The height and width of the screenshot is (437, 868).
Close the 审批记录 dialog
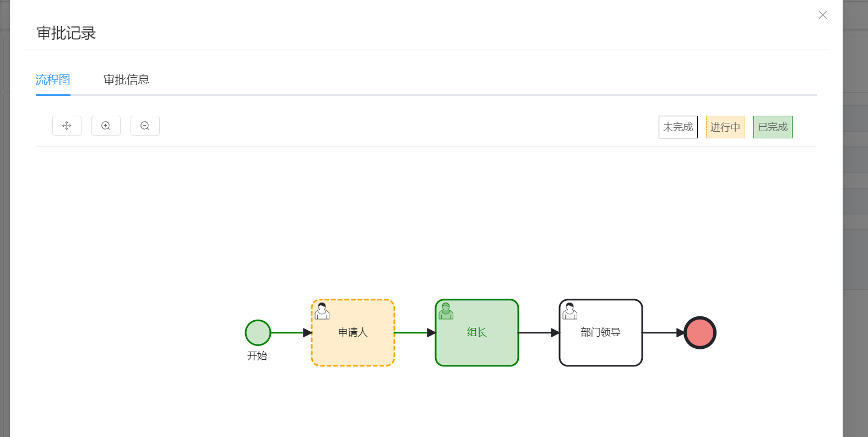[823, 15]
